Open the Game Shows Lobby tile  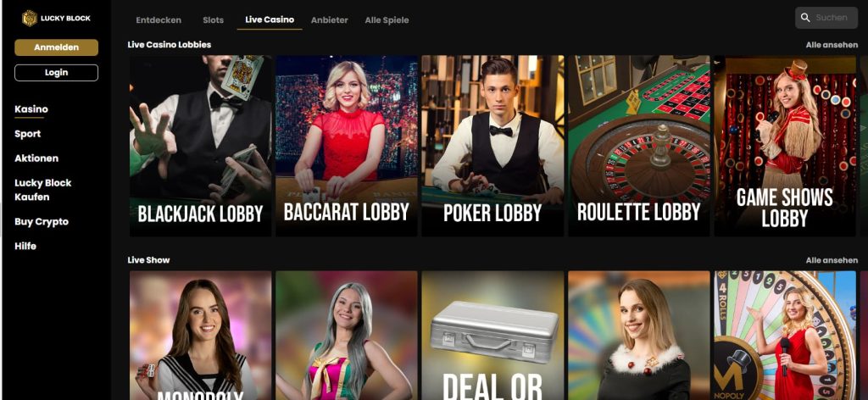(785, 146)
